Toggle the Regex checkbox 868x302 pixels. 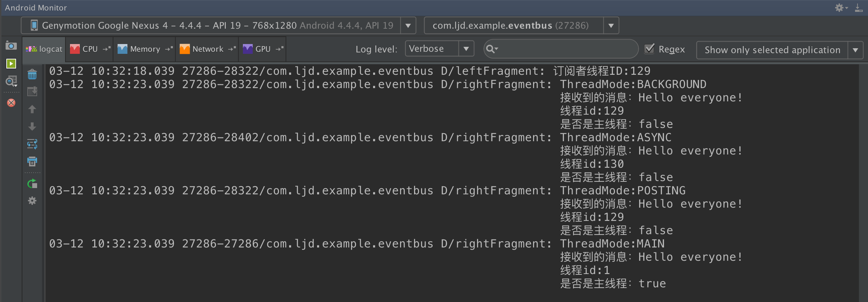[x=649, y=49]
